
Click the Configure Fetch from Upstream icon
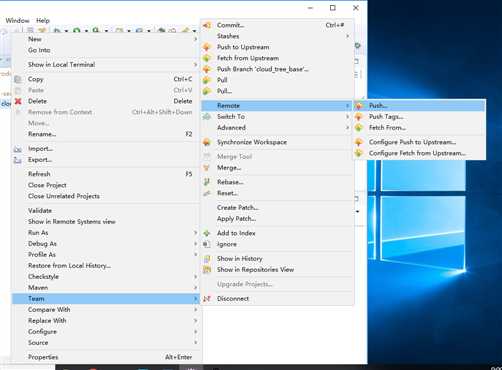point(359,153)
